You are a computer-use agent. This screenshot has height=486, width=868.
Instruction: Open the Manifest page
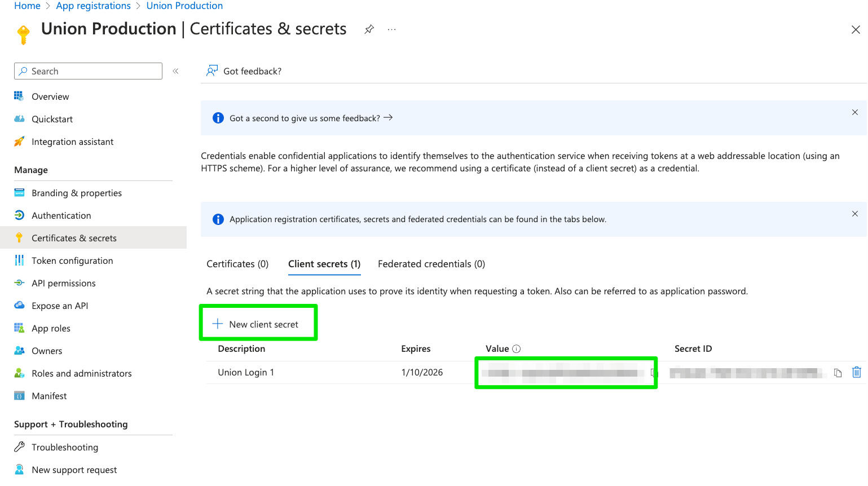pyautogui.click(x=49, y=396)
